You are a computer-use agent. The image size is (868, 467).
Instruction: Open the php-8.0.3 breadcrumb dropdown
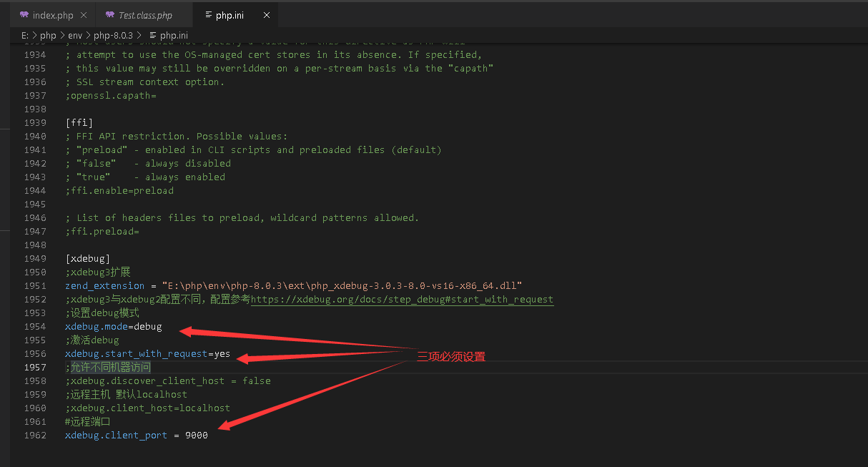pyautogui.click(x=114, y=35)
